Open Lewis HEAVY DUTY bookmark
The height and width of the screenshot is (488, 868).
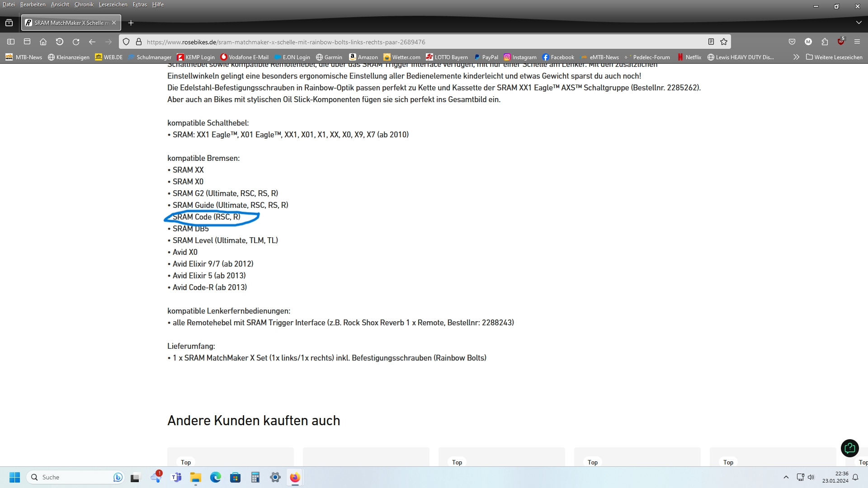741,57
